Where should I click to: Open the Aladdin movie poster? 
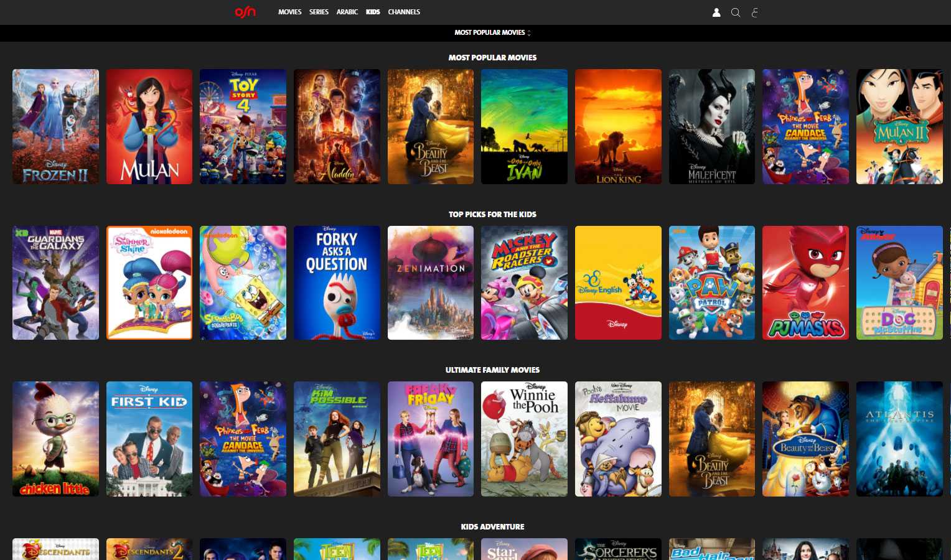pos(337,126)
